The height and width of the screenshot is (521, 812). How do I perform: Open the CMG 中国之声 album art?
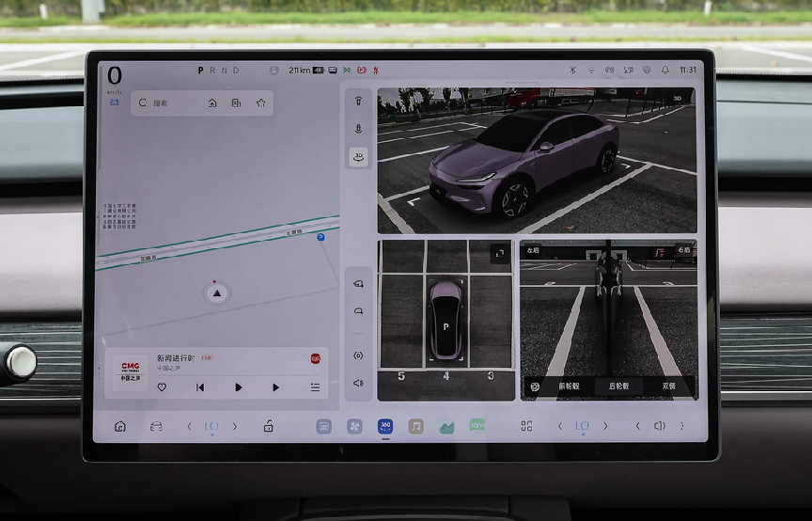[131, 373]
